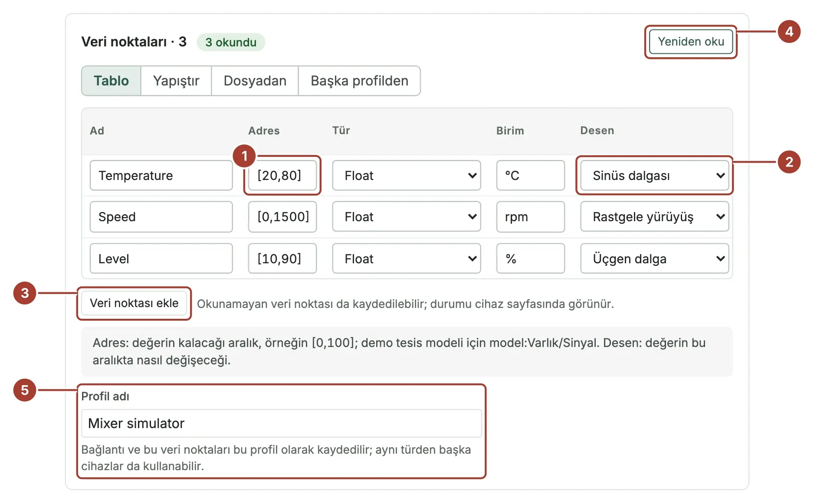The image size is (814, 504).
Task: Click the Veri noktaları · 3 heading
Action: click(x=134, y=42)
